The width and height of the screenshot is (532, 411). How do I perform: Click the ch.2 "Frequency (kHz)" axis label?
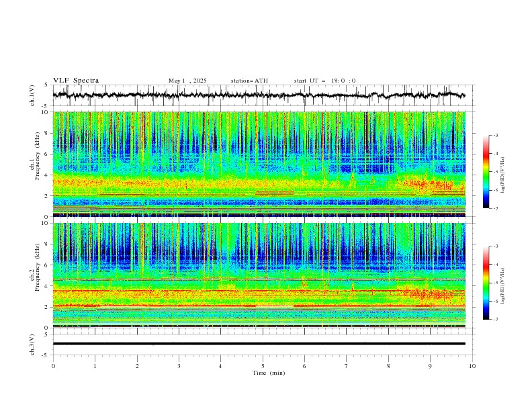pos(38,267)
